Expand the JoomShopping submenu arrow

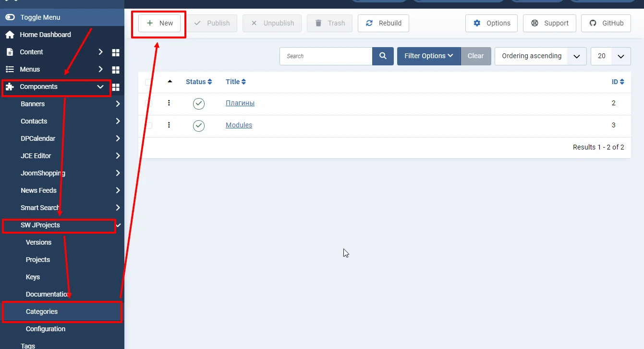click(118, 173)
